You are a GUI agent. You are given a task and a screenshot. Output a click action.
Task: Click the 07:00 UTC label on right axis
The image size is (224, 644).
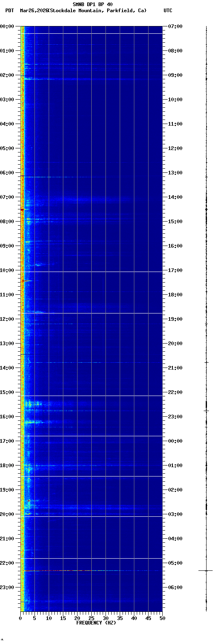coord(175,26)
